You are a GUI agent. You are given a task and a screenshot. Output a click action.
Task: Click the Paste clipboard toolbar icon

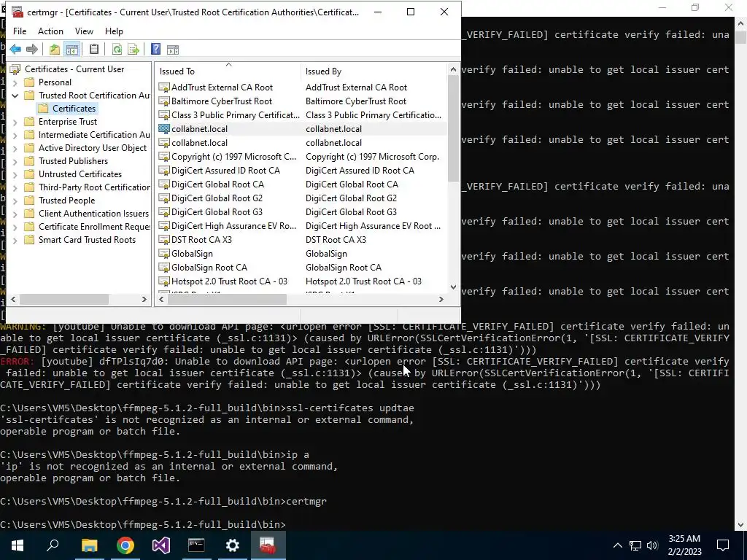94,49
